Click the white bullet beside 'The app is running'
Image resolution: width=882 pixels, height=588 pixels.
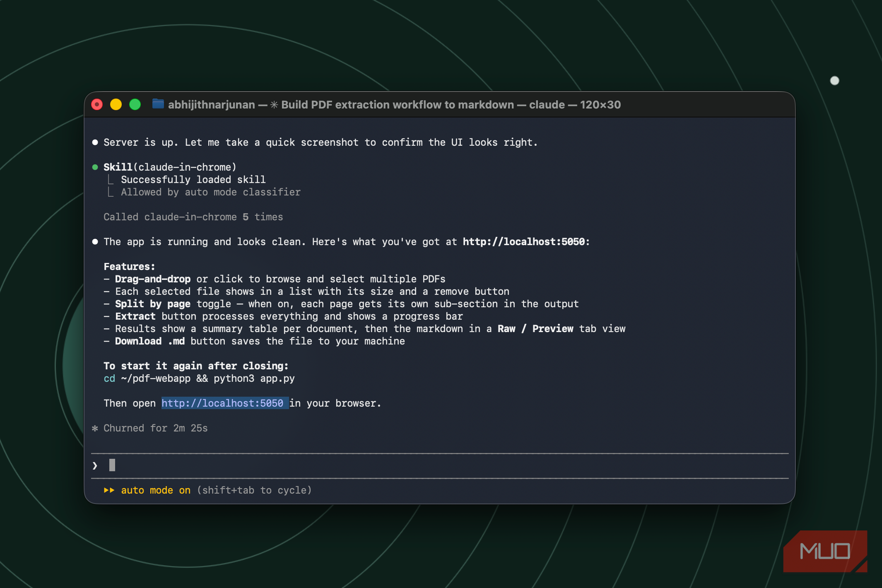[95, 242]
